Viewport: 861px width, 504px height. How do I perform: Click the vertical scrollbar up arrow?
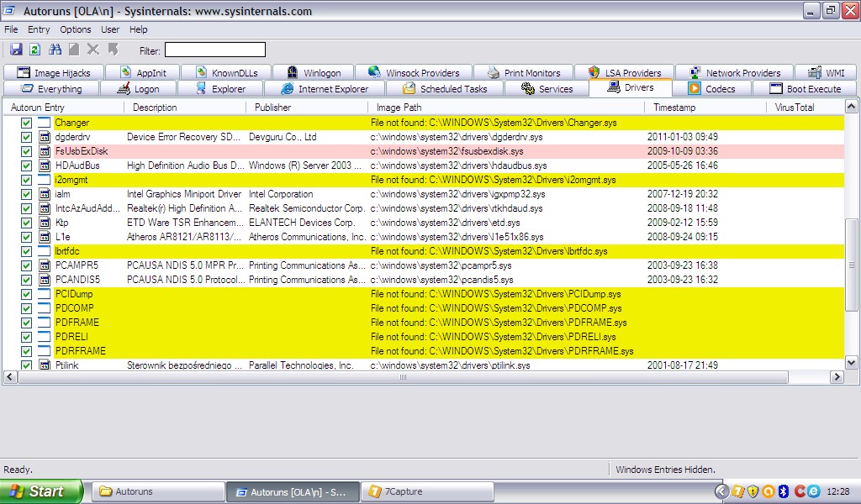tap(851, 107)
